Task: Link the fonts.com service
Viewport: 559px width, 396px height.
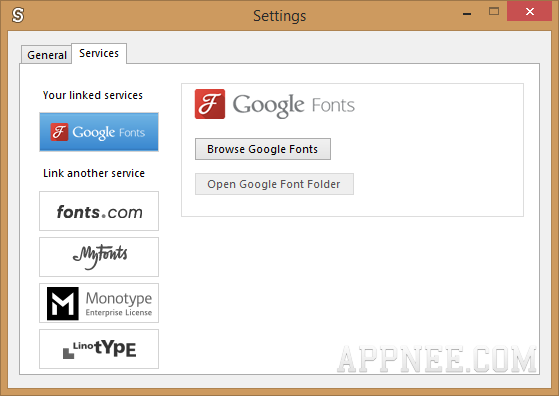Action: tap(99, 211)
